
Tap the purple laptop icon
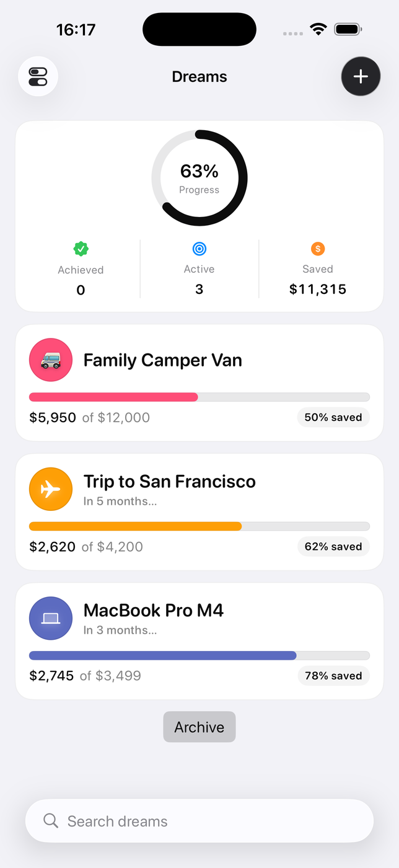click(51, 618)
